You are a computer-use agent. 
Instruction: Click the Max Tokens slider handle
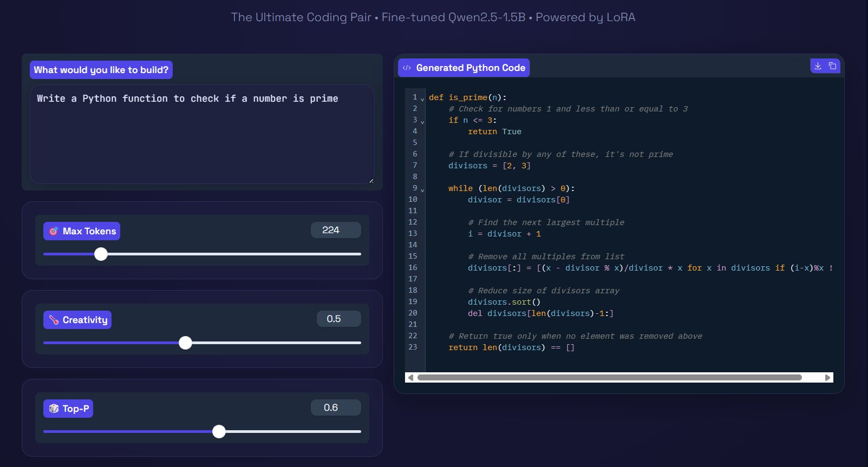point(101,254)
